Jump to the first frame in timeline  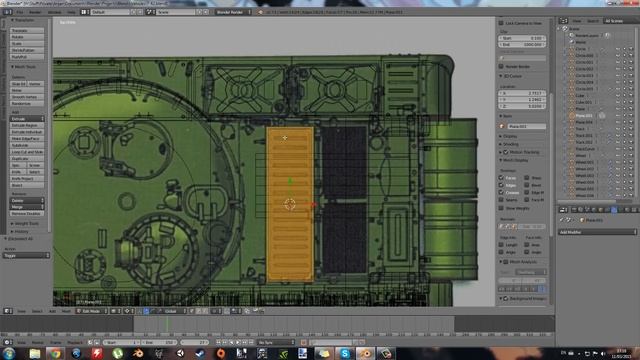click(x=218, y=342)
